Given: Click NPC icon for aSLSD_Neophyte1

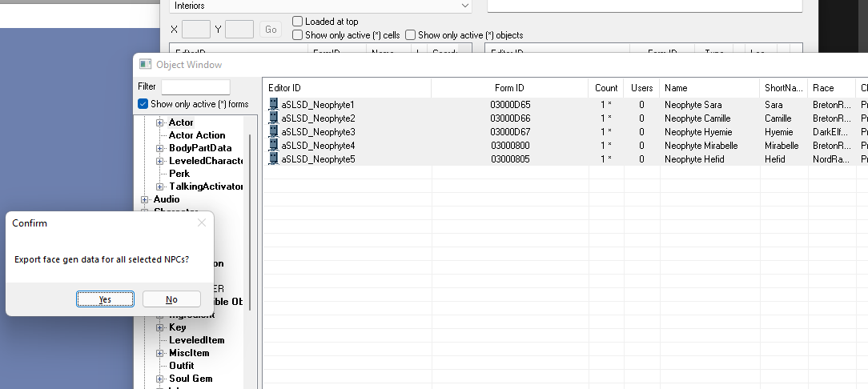Looking at the screenshot, I should pyautogui.click(x=273, y=105).
